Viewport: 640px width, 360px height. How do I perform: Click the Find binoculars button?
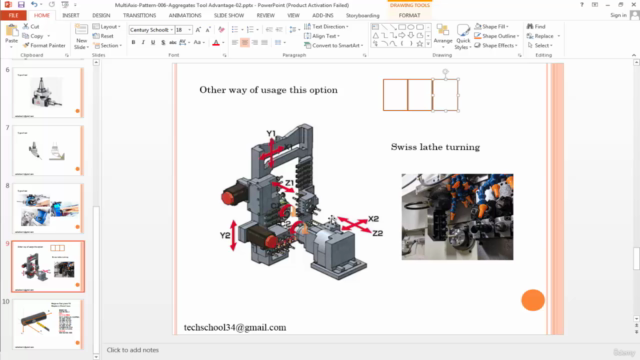[536, 27]
